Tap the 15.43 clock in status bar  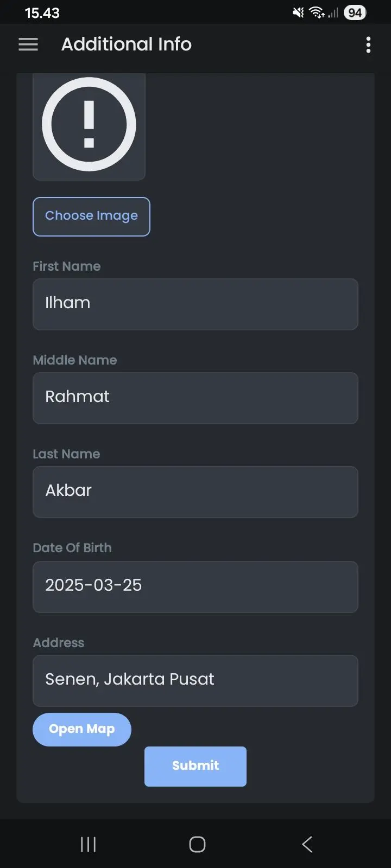[x=42, y=13]
